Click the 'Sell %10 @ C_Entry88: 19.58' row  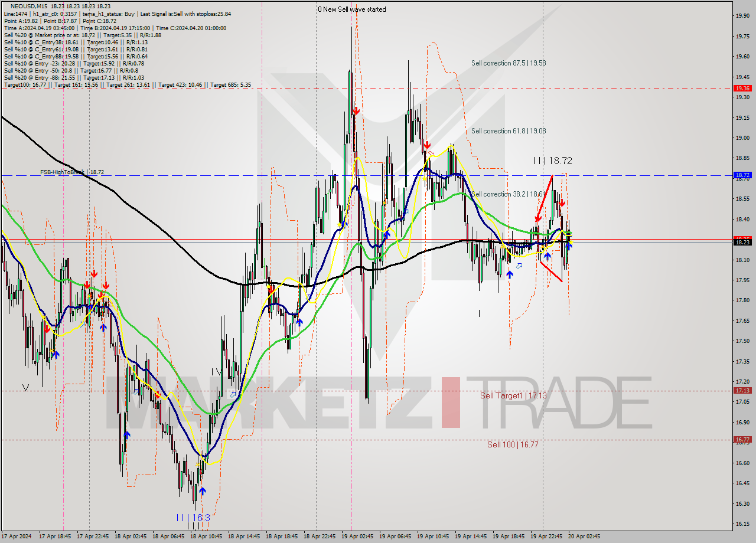(x=76, y=56)
